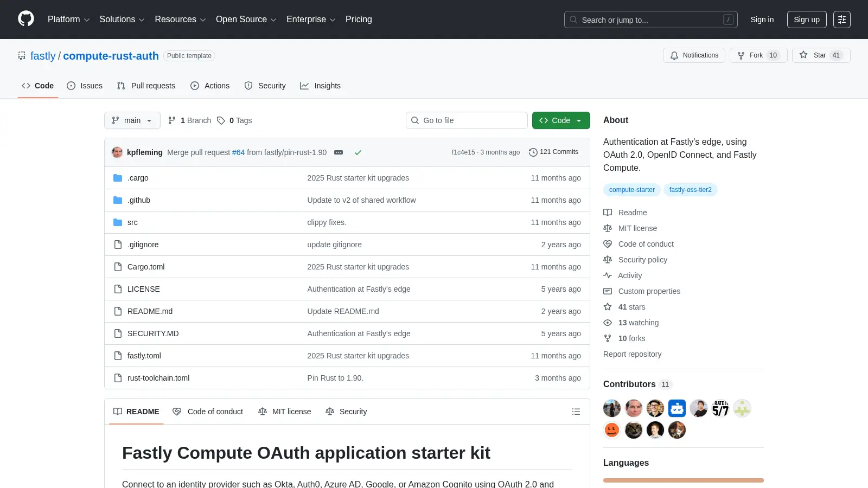Open the README.md file
Screen dimensions: 868x488
[x=150, y=311]
